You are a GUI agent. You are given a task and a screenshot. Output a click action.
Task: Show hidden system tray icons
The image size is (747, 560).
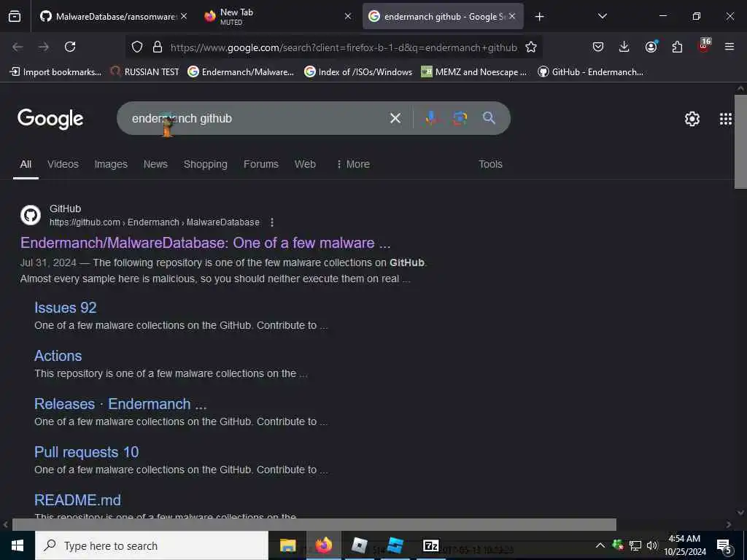[x=600, y=545]
